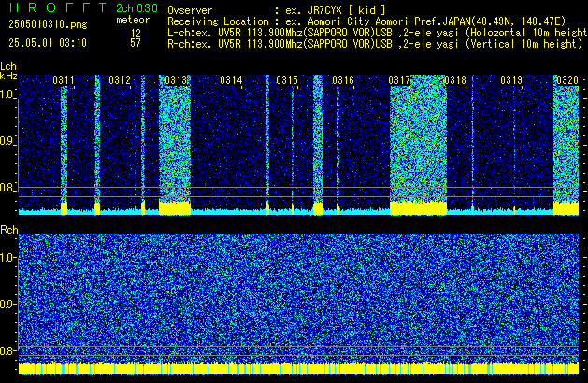Click the Rch 0.8 kHz axis label

[x=7, y=350]
